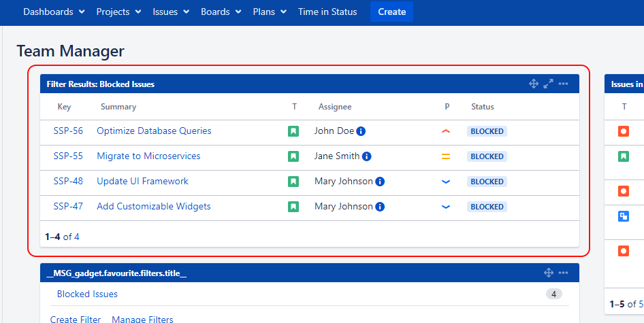The width and height of the screenshot is (644, 323).
Task: Click blue subtask type icon in right gadget
Action: click(624, 216)
